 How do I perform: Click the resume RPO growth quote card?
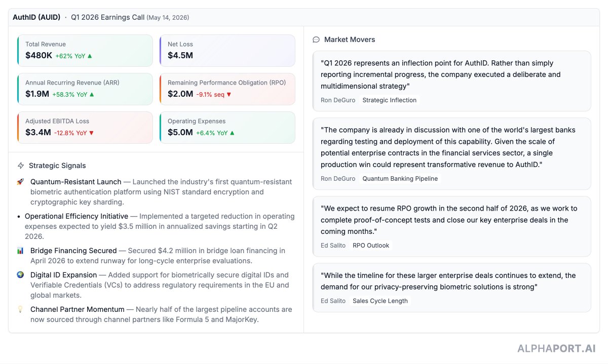point(452,226)
